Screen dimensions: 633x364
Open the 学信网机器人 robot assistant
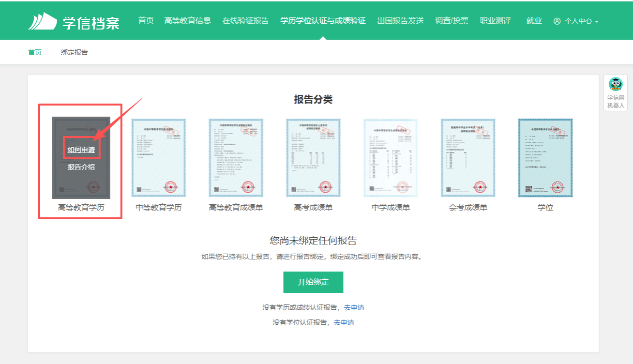point(616,92)
